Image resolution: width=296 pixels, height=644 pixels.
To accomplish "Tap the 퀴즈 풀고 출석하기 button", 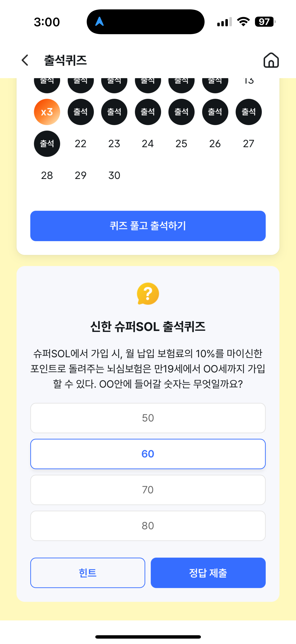I will point(148,226).
